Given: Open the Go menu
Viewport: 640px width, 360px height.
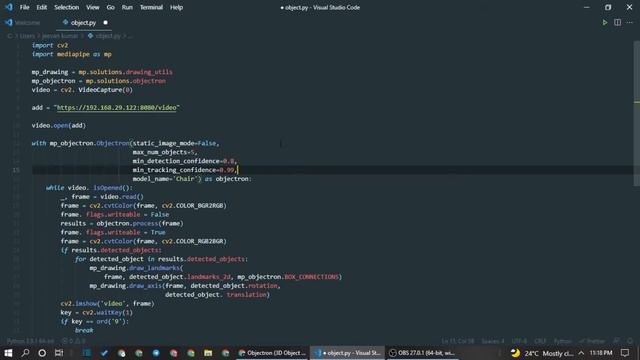Looking at the screenshot, I should [x=111, y=7].
